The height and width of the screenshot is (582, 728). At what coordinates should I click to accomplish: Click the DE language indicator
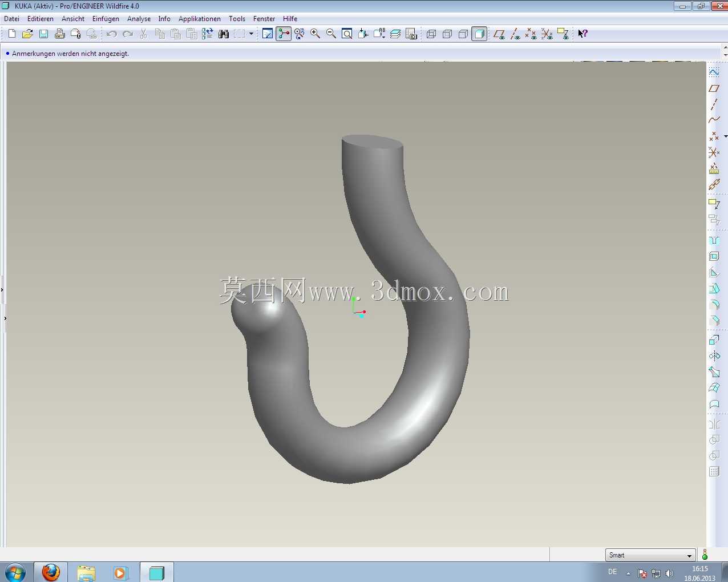(x=612, y=572)
